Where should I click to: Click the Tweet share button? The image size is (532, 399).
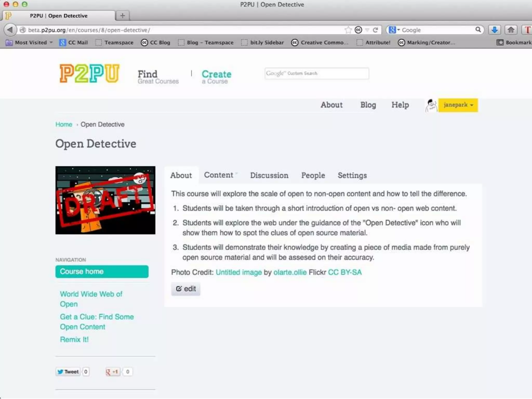[68, 372]
